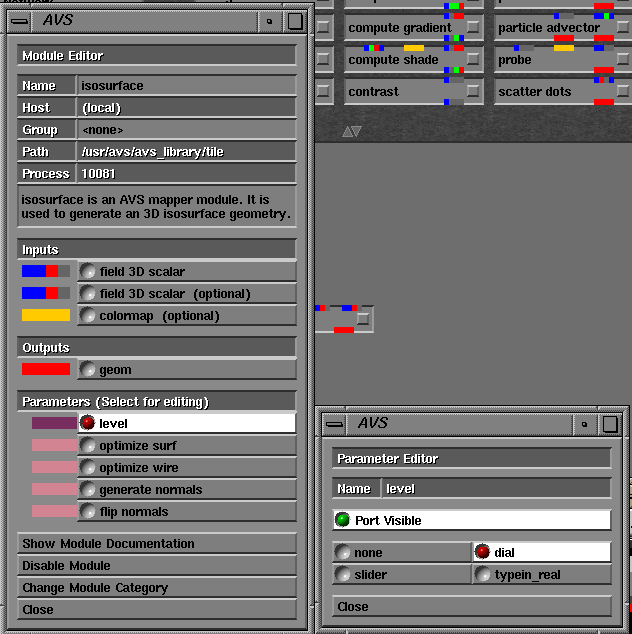632x634 pixels.
Task: Select colormap (optional) input port
Action: tap(187, 315)
